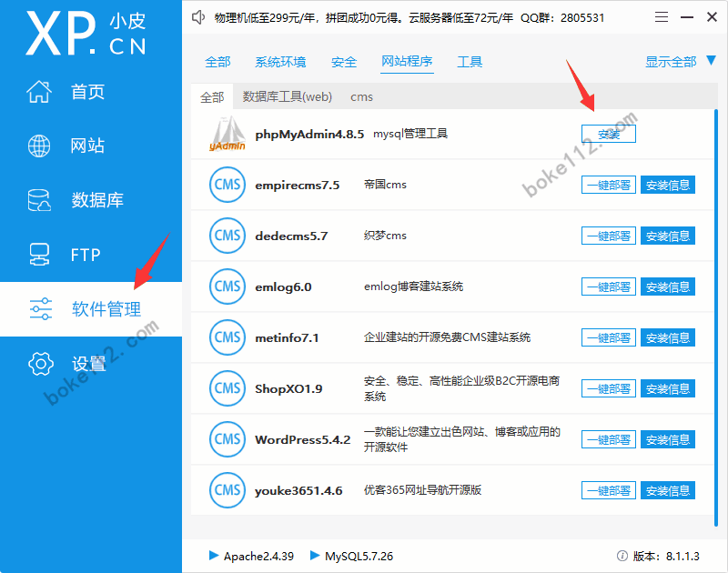Select the cms sub-tab
Viewport: 728px width, 573px height.
pyautogui.click(x=361, y=96)
